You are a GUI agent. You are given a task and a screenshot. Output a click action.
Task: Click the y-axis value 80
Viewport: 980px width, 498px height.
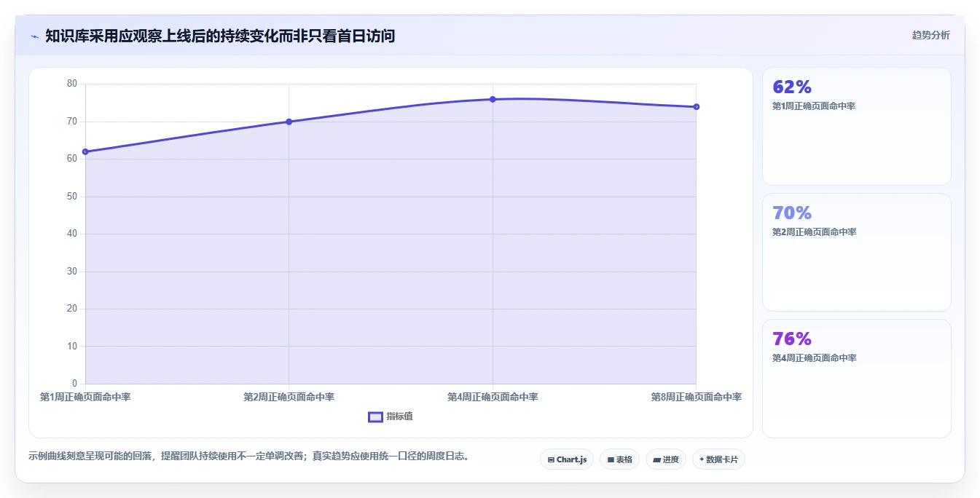71,84
